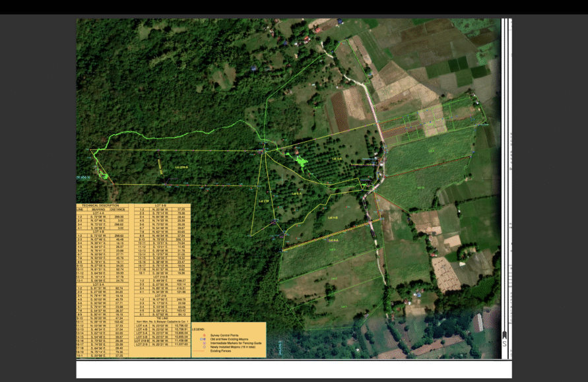
Task: Click the northing coordinate label at left map edge
Action: [84, 177]
